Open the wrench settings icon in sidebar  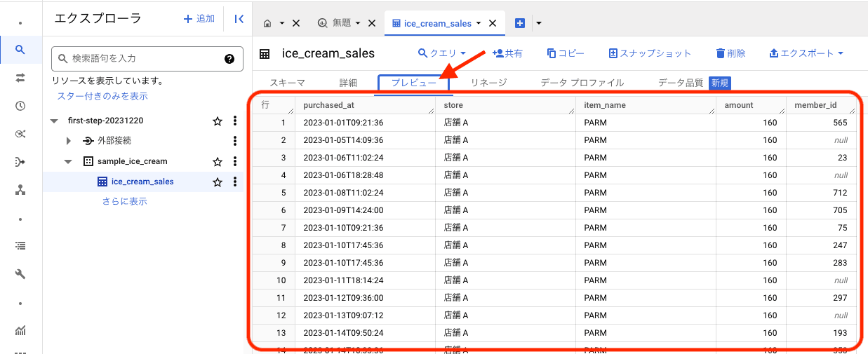[20, 274]
